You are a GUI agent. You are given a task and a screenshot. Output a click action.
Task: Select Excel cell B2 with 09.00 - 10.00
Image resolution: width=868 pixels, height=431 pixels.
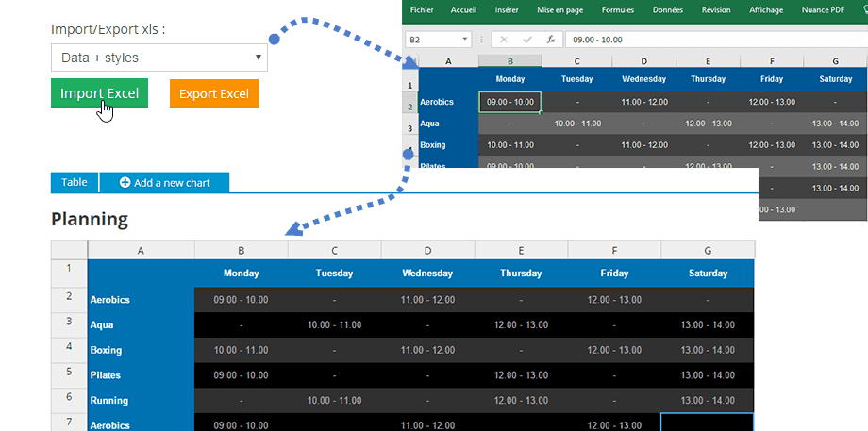point(509,102)
